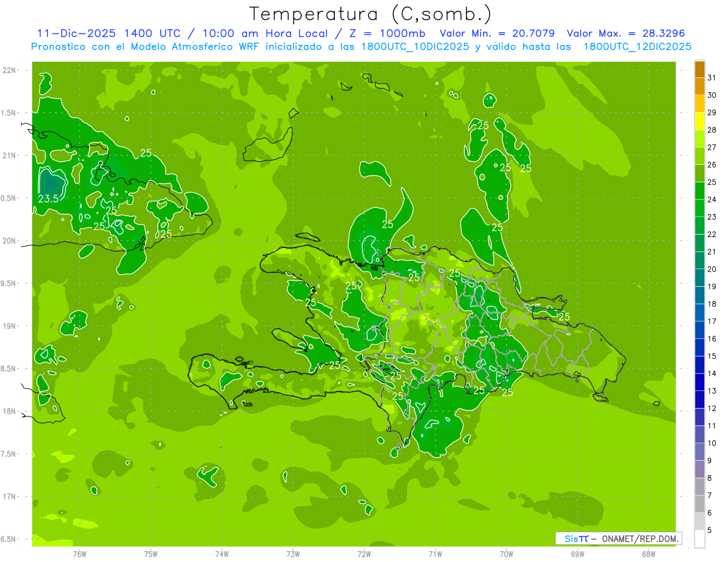Click the 72W longitude axis label

pyautogui.click(x=364, y=554)
